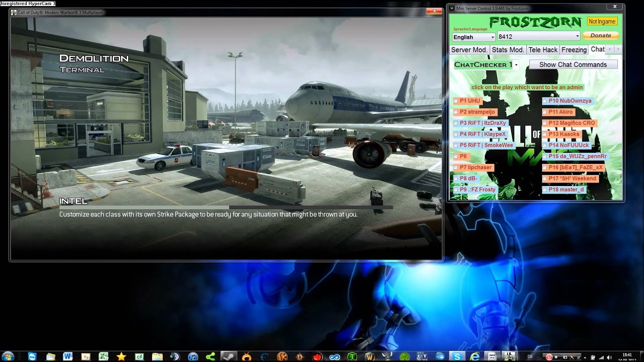
Task: Click the yellow Not Ingame status label
Action: tap(602, 22)
